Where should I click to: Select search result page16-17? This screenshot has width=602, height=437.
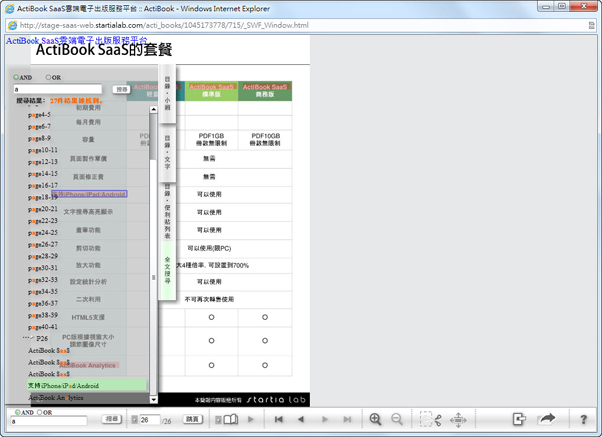coord(43,185)
